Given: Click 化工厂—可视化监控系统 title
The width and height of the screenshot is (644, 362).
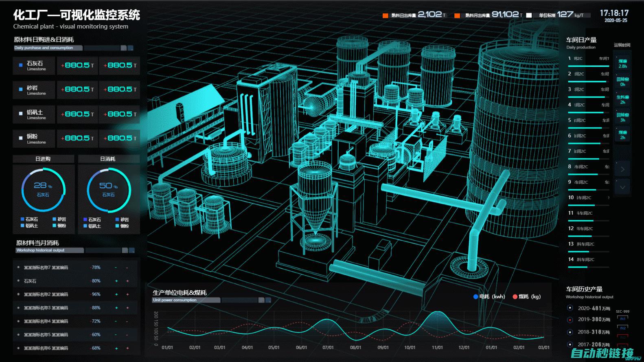Looking at the screenshot, I should [x=77, y=15].
